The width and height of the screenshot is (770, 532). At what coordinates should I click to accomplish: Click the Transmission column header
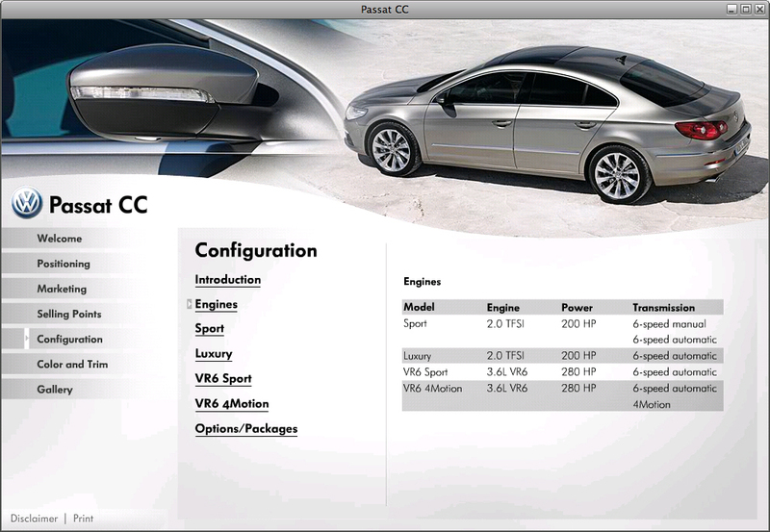pyautogui.click(x=663, y=308)
